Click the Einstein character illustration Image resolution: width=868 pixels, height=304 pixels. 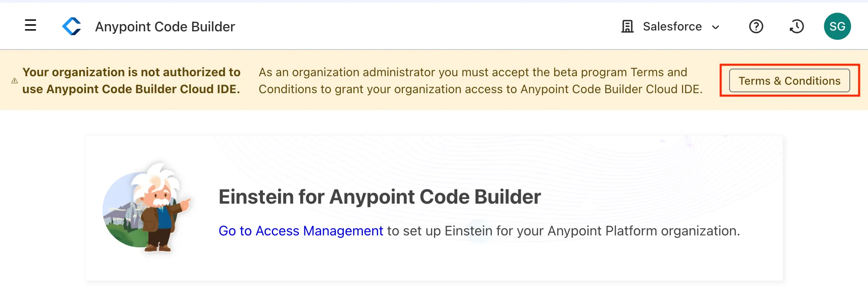[147, 207]
